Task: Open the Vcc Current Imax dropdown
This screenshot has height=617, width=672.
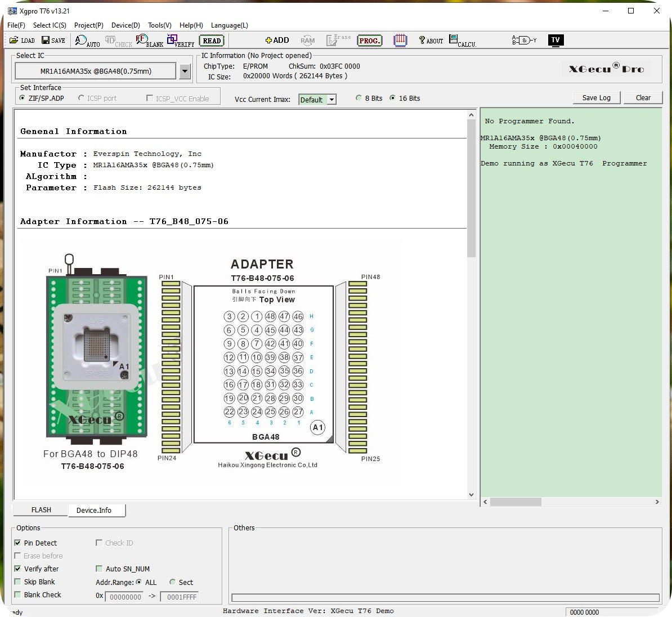Action: tap(331, 100)
